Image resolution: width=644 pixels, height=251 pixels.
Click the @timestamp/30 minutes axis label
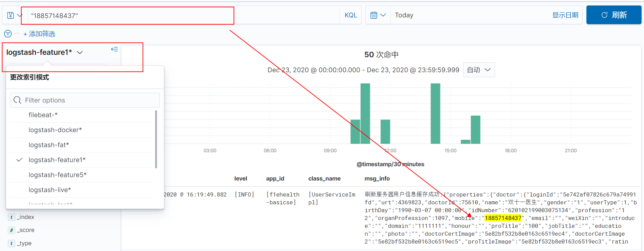coord(390,164)
